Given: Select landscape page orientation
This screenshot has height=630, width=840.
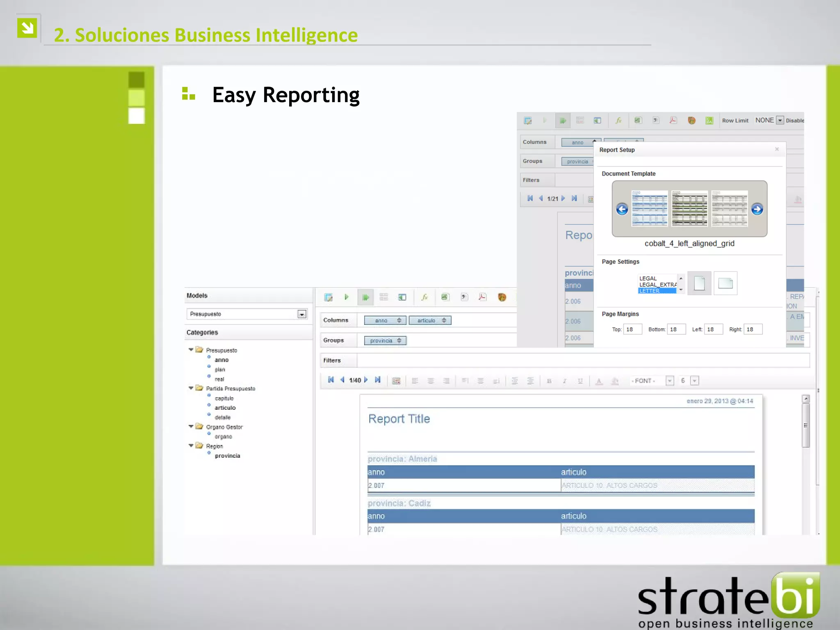Looking at the screenshot, I should [x=725, y=283].
